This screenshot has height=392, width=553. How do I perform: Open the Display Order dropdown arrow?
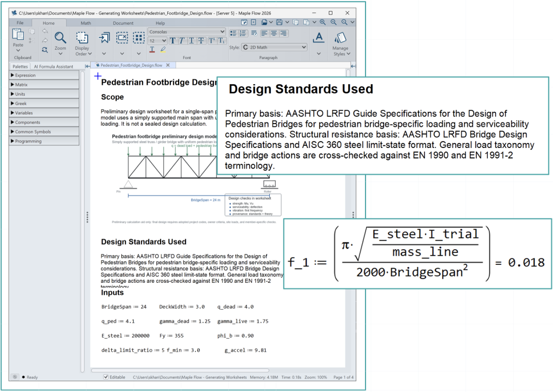pyautogui.click(x=90, y=54)
